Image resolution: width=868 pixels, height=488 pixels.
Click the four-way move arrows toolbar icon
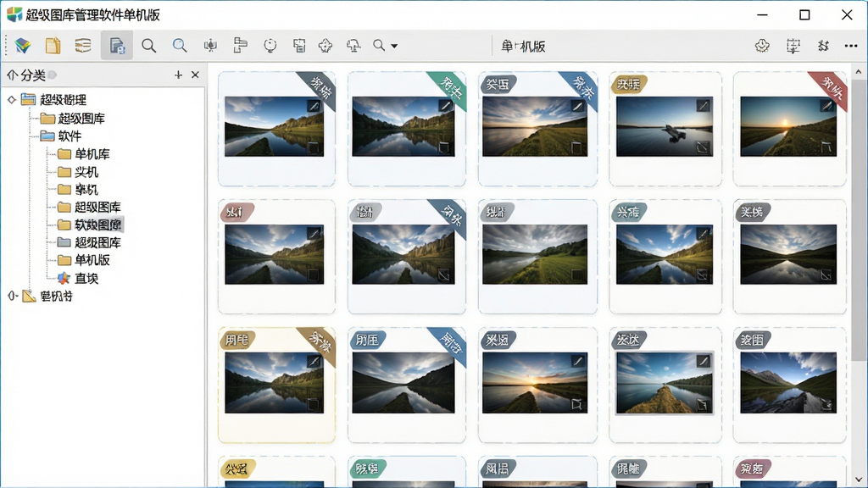[x=325, y=46]
